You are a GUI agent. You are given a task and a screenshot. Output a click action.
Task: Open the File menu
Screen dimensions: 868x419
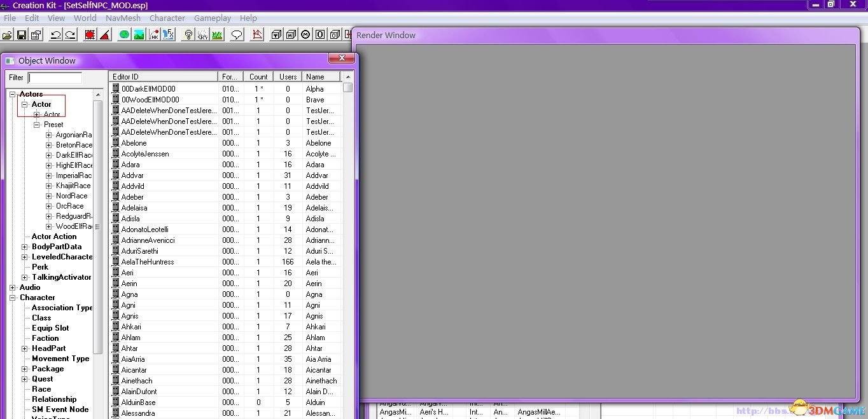click(10, 18)
